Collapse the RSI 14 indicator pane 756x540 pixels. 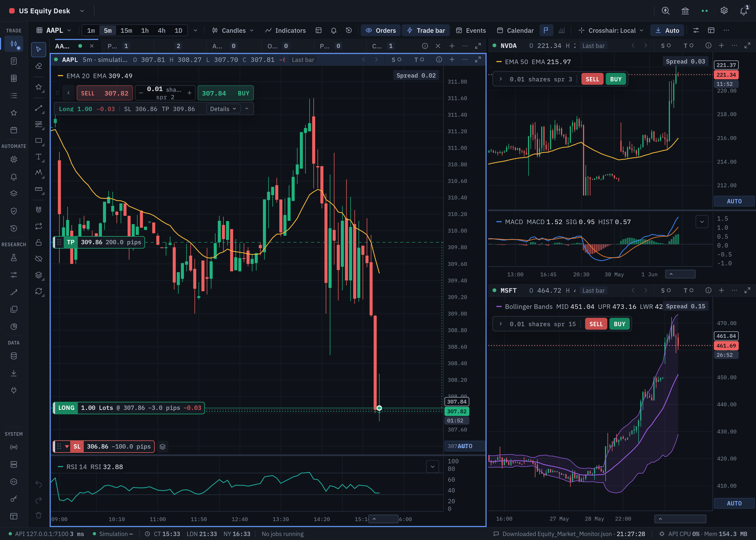(432, 467)
